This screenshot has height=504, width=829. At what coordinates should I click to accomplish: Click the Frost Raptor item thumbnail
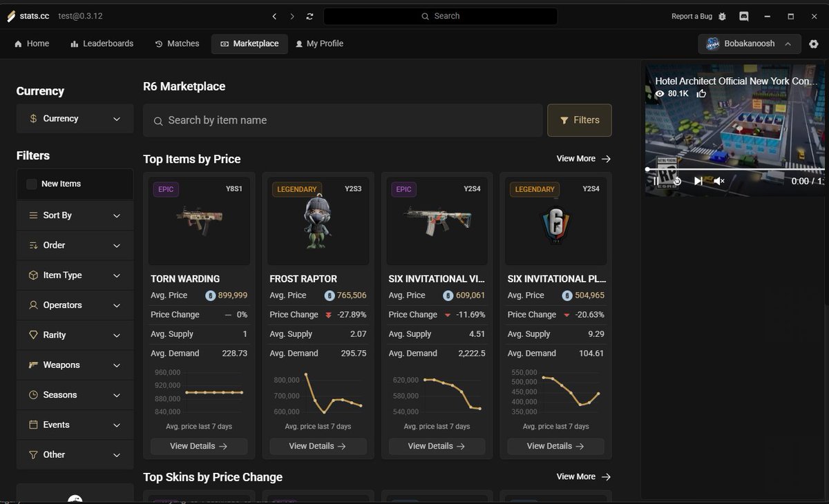pyautogui.click(x=318, y=222)
